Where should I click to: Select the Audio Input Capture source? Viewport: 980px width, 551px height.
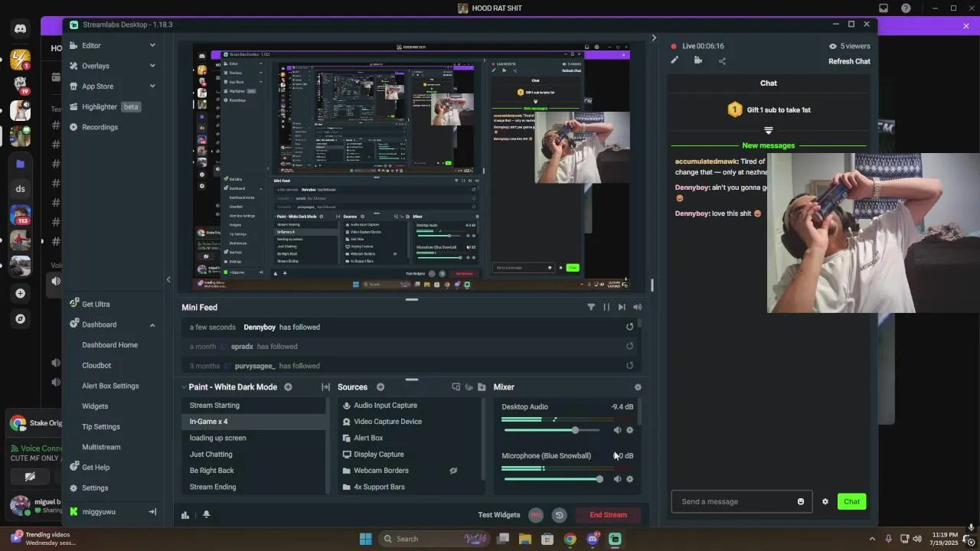[x=410, y=406]
